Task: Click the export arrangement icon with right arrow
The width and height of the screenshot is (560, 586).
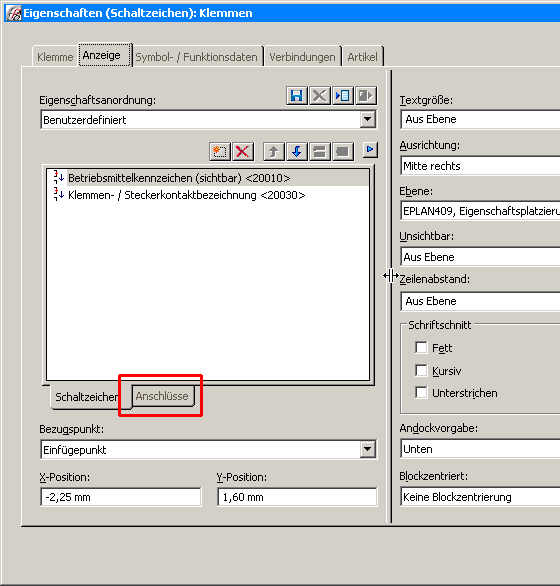Action: pyautogui.click(x=365, y=96)
